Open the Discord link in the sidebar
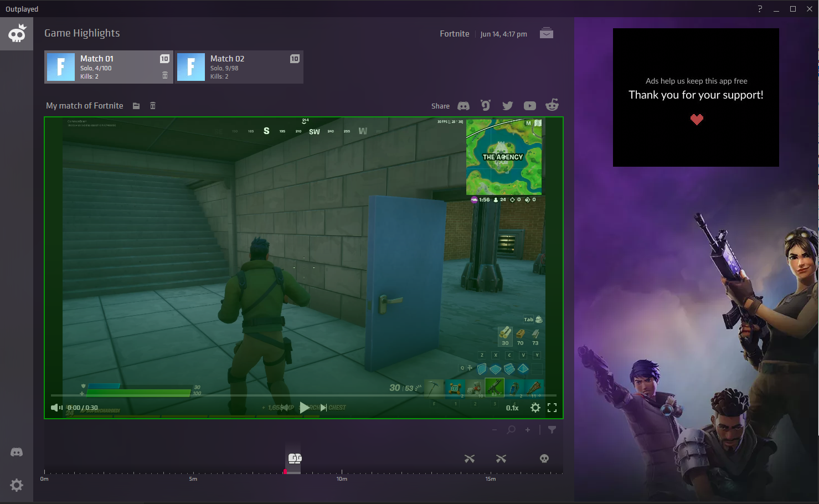 point(17,452)
